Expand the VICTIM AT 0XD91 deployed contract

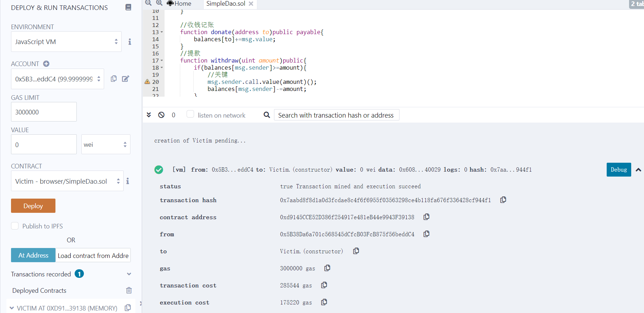(x=12, y=308)
